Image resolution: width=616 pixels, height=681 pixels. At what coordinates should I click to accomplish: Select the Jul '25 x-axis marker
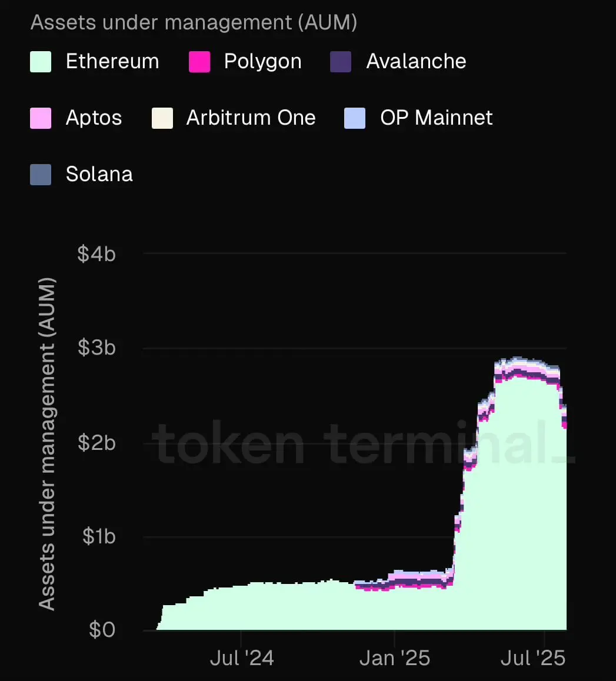(533, 658)
